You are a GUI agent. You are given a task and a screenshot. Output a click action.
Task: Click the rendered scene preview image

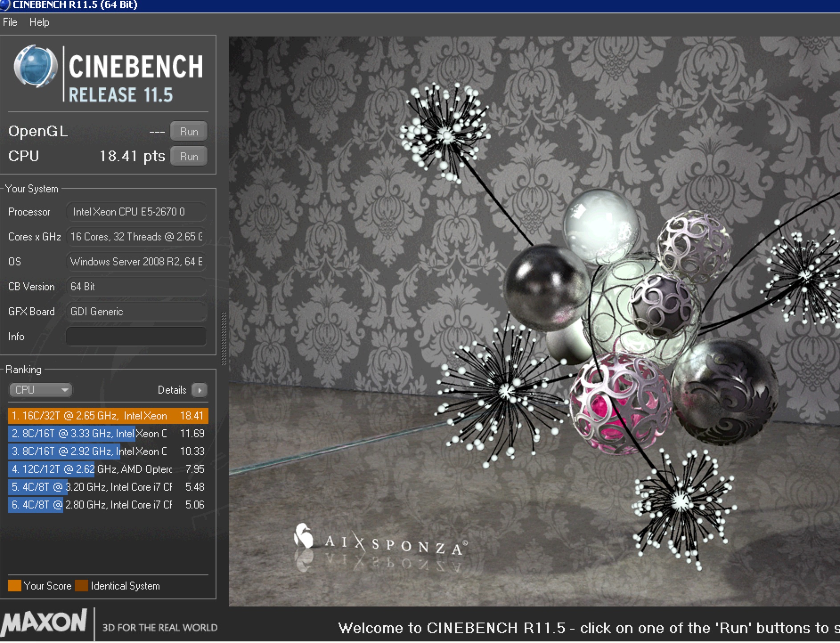pos(534,321)
